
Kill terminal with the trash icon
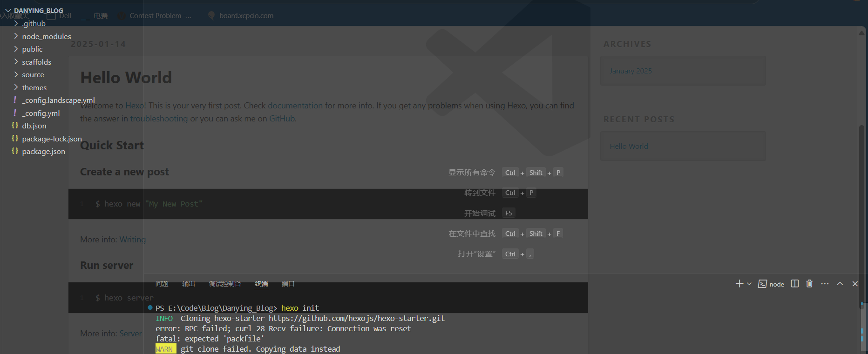point(809,284)
